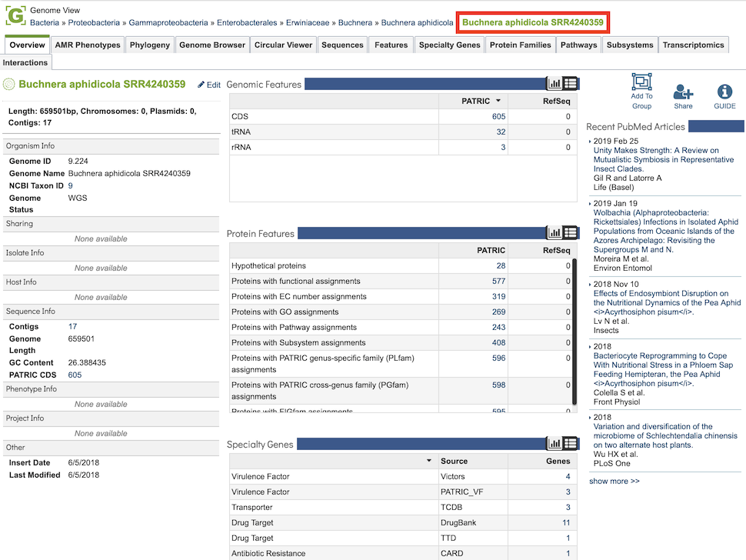Image resolution: width=746 pixels, height=560 pixels.
Task: Open PLfam assignments count 596
Action: tap(498, 358)
